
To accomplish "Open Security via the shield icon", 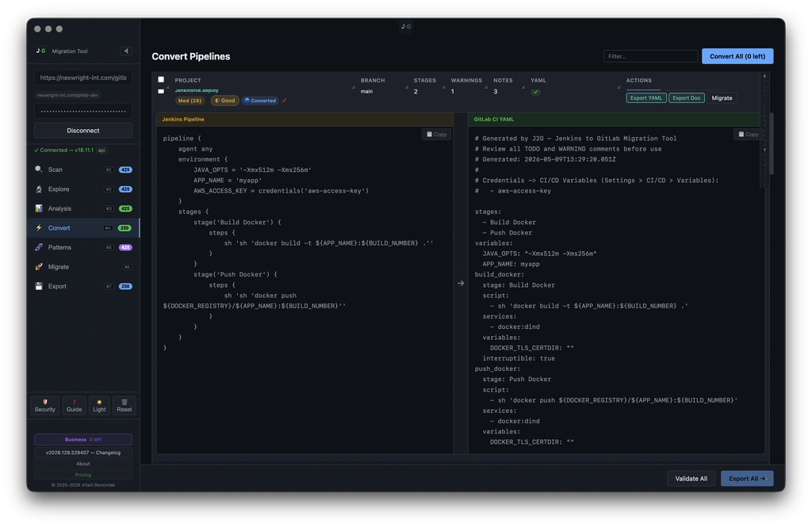I will coord(45,405).
